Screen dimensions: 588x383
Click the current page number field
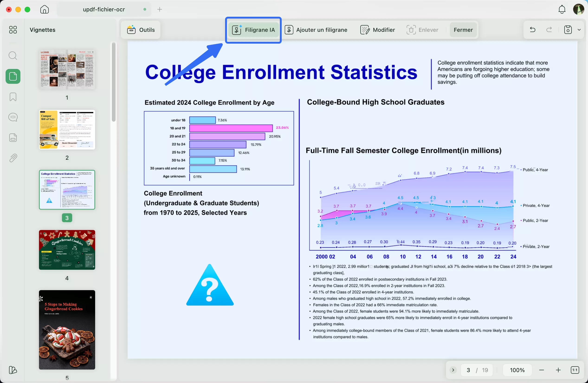pos(468,370)
